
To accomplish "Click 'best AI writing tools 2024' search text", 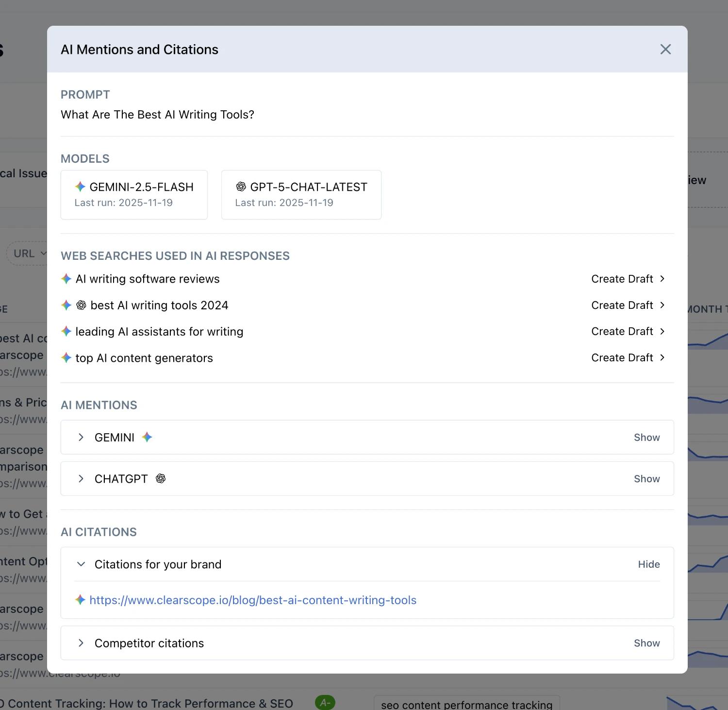I will pos(159,305).
